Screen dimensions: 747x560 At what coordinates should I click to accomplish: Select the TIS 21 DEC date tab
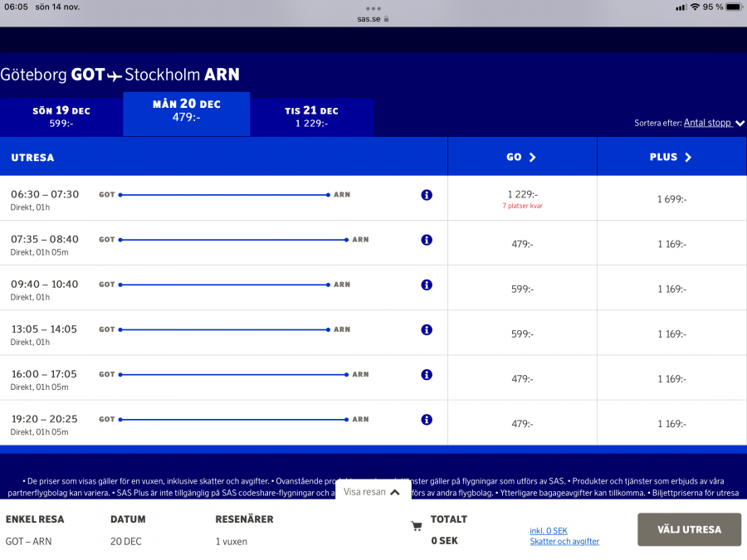click(x=311, y=117)
